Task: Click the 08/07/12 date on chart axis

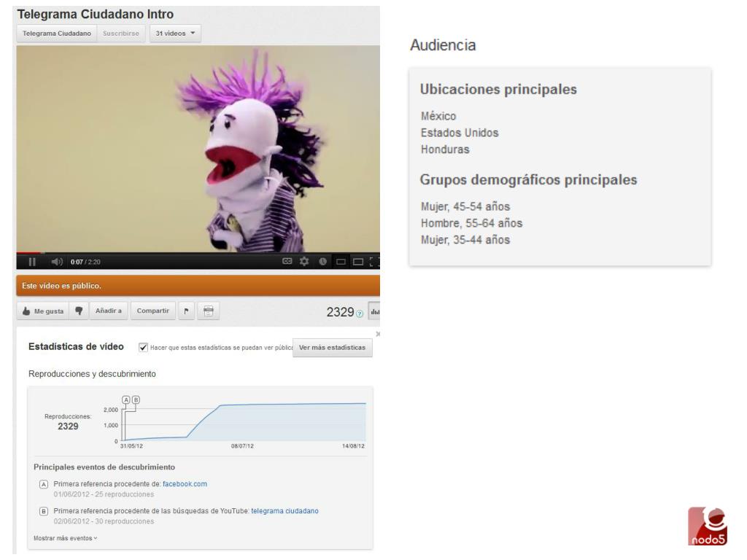Action: pos(242,447)
